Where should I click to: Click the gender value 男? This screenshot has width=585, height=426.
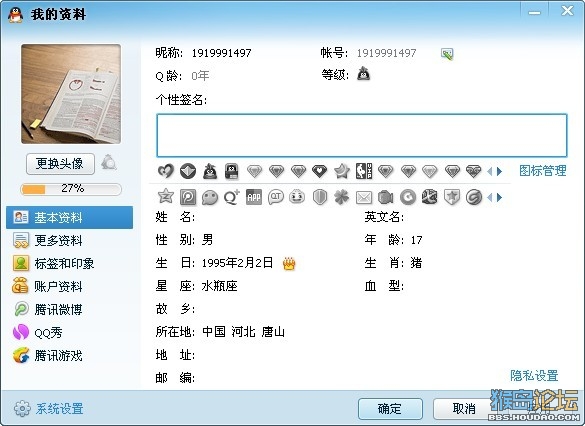tap(207, 240)
